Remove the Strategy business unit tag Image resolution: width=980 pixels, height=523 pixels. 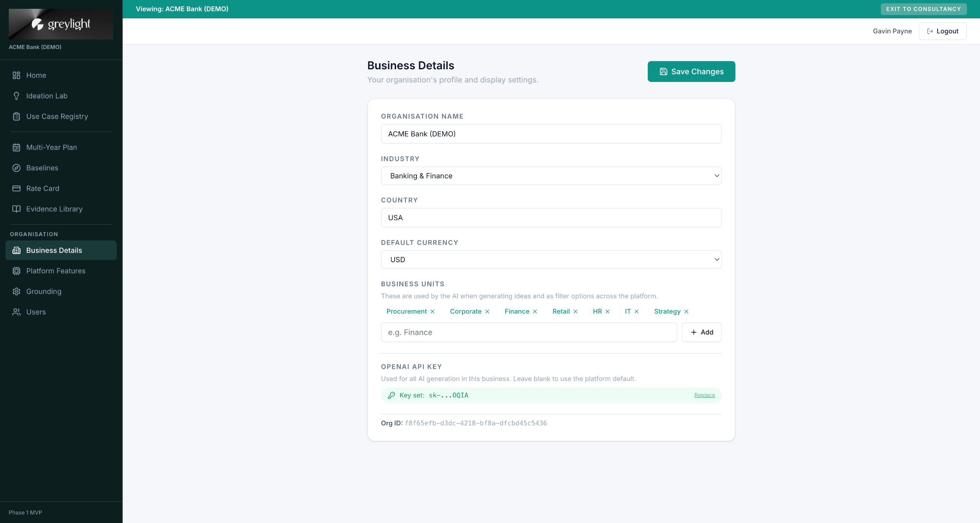pos(686,312)
